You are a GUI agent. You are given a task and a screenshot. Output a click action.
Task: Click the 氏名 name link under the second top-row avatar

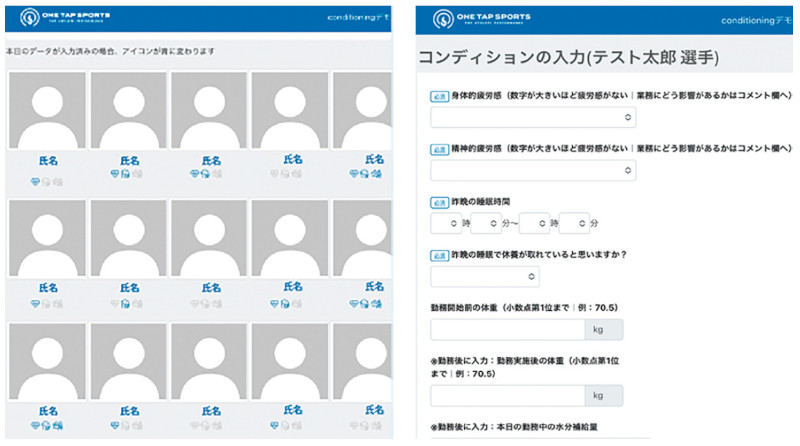(x=129, y=159)
